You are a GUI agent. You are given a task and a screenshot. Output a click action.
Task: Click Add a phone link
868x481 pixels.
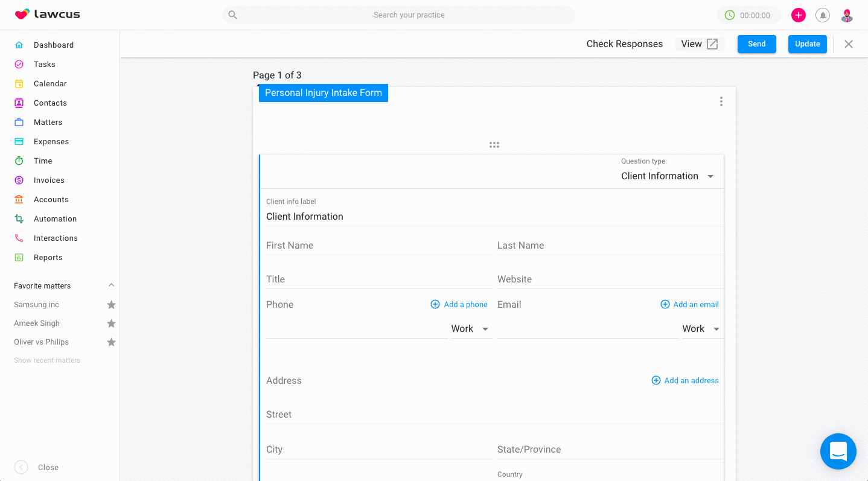459,305
